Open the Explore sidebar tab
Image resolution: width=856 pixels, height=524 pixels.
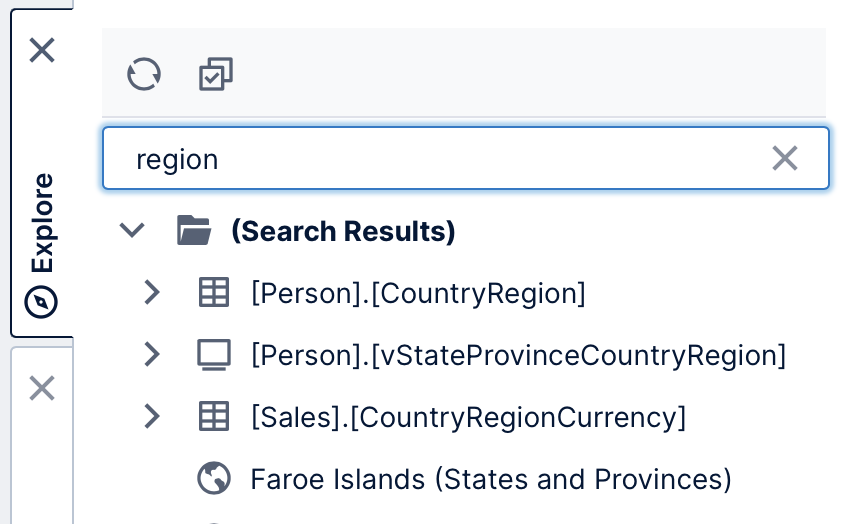(x=41, y=244)
